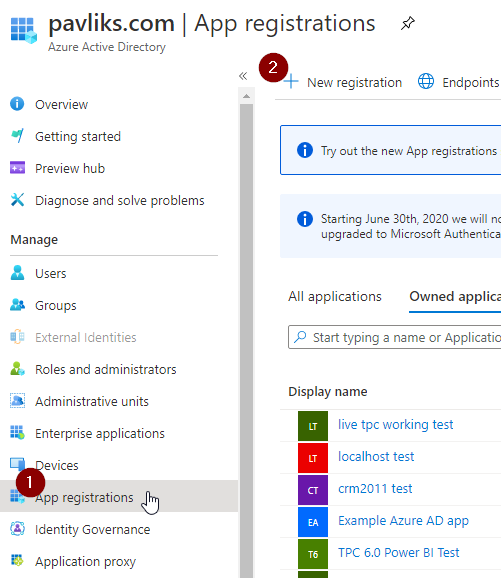Open the 'live tpc working test' app
The width and height of the screenshot is (501, 578).
click(396, 425)
